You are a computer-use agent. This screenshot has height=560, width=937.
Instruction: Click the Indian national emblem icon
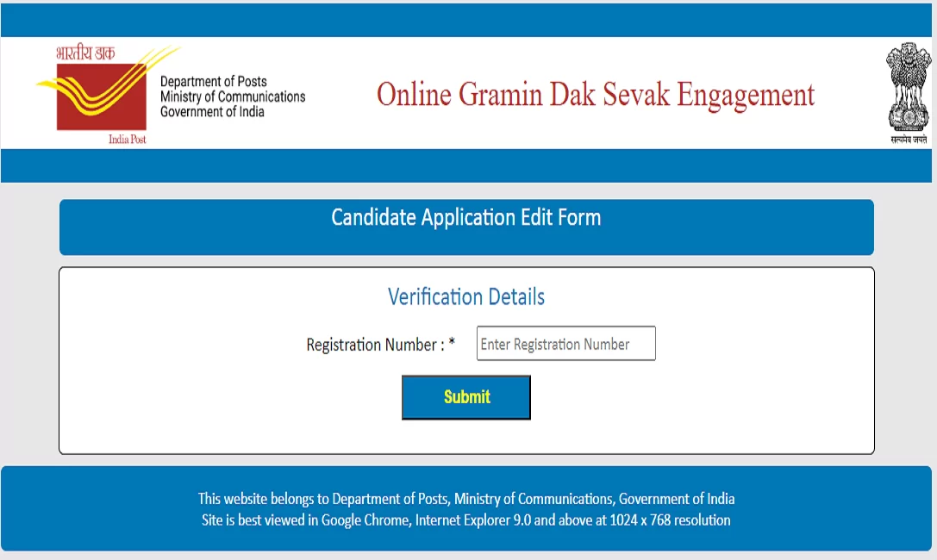[x=908, y=87]
